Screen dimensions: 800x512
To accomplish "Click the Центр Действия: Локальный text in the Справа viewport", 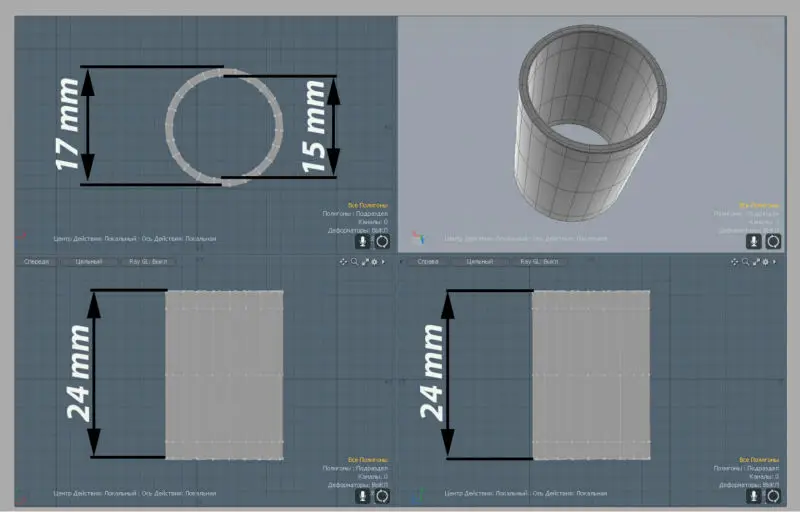I will tap(487, 493).
